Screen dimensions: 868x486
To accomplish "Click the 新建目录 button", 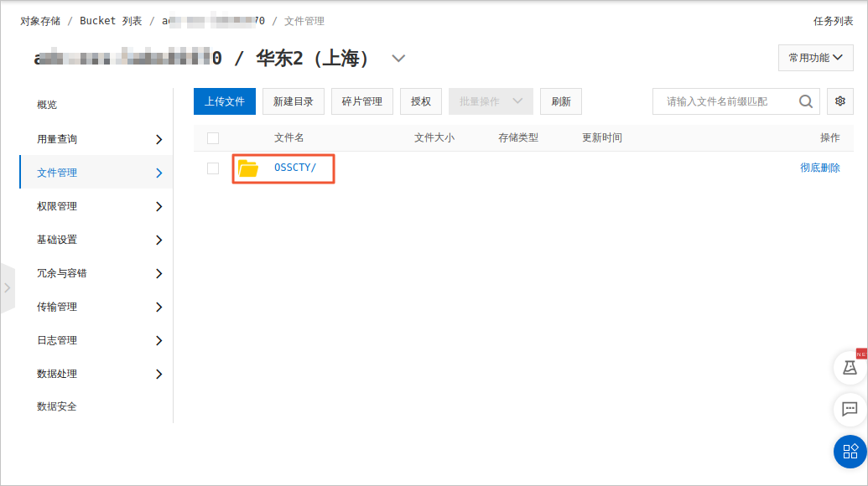I will click(x=294, y=101).
